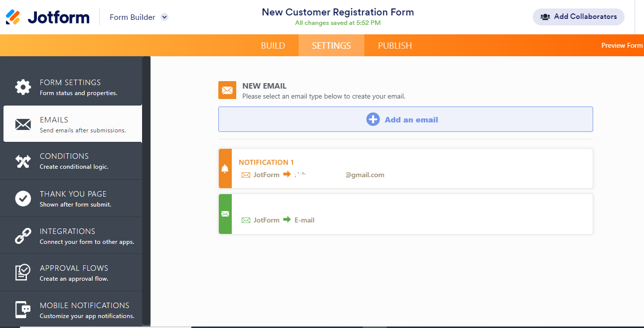The image size is (644, 328).
Task: Click the Form Settings gear icon
Action: click(x=23, y=87)
